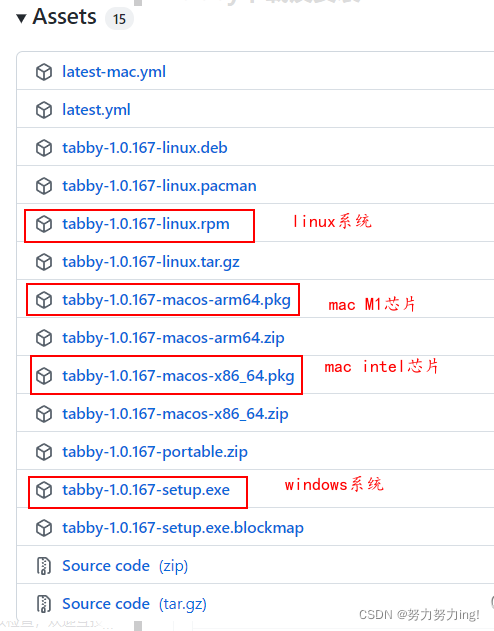
Task: Download tabby-1.0.167-linux.rpm
Action: (146, 224)
